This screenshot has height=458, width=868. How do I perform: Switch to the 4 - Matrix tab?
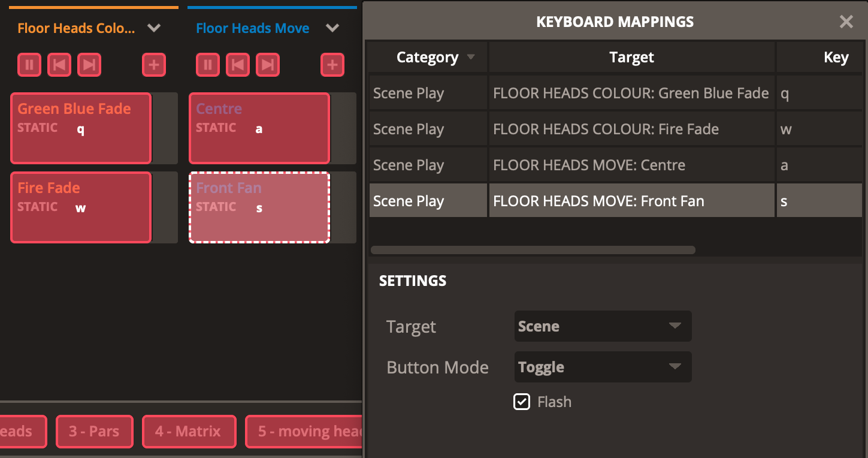(x=189, y=431)
